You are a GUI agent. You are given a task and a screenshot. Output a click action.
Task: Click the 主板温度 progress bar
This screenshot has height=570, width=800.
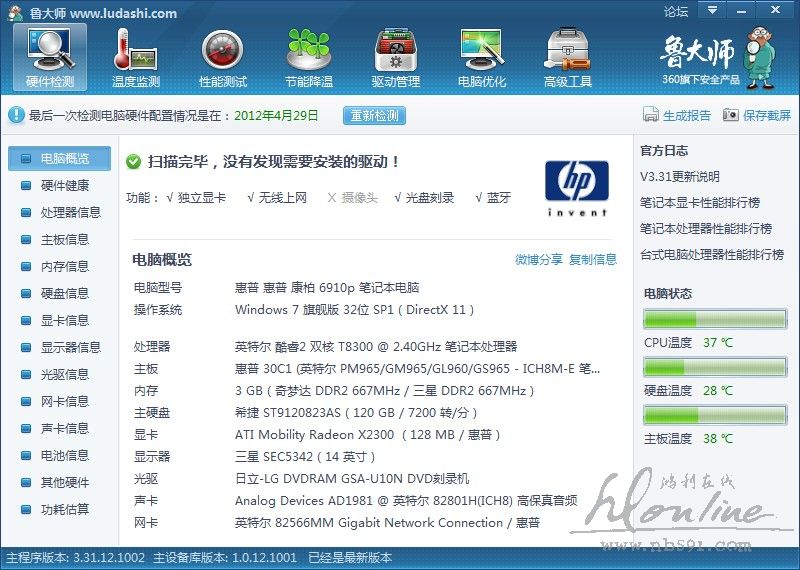point(715,415)
